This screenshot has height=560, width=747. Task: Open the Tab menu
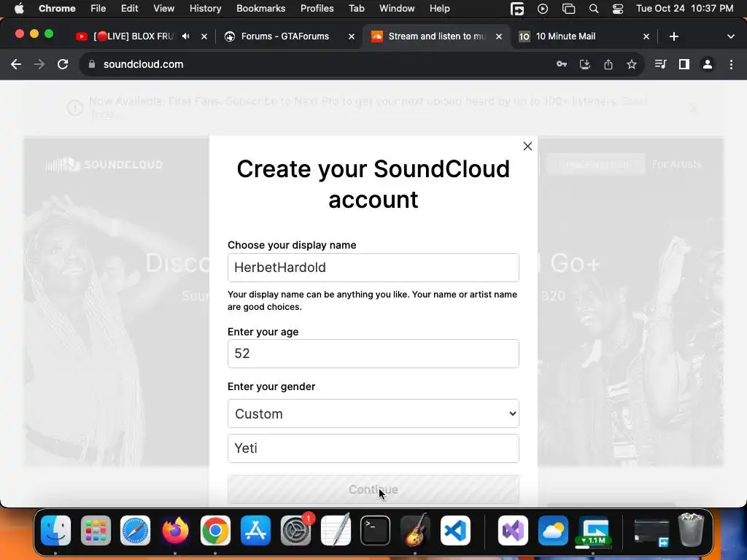coord(356,9)
